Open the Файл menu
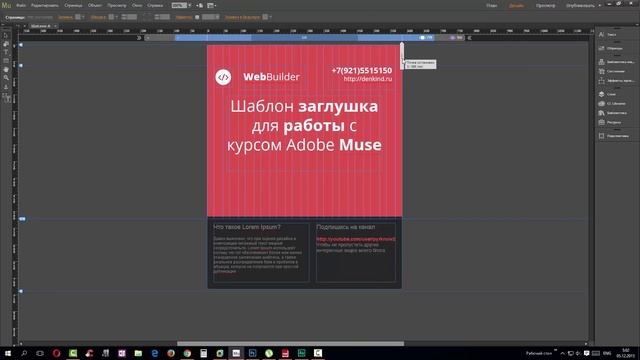This screenshot has height=360, width=640. [21, 6]
